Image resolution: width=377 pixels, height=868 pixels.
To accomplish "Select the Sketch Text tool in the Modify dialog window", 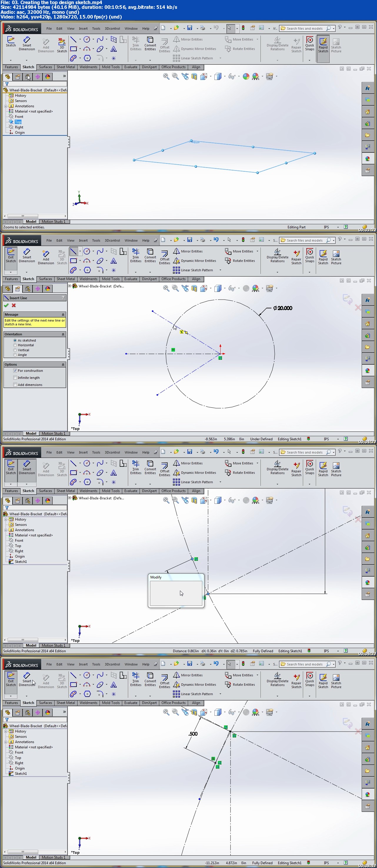I will click(114, 473).
